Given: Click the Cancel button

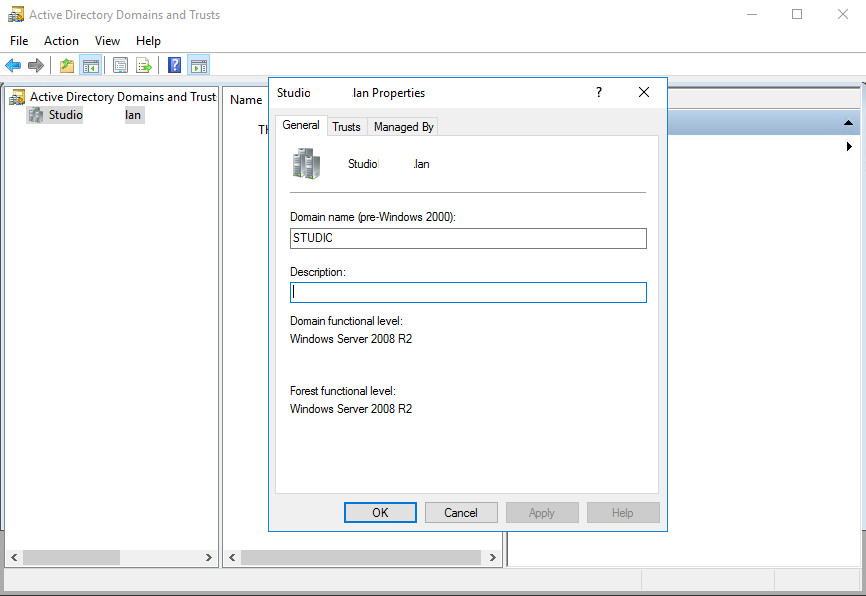Looking at the screenshot, I should pyautogui.click(x=461, y=513).
